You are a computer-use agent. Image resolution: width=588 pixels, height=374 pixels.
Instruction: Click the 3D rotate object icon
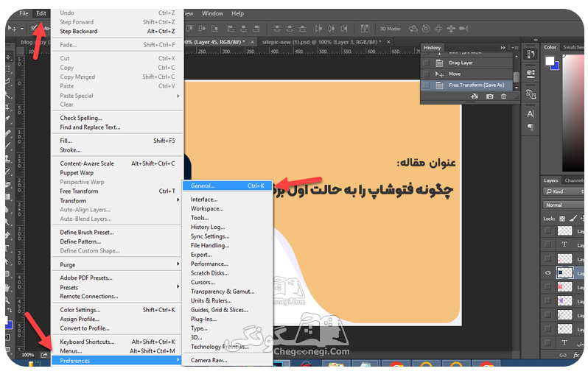[413, 29]
